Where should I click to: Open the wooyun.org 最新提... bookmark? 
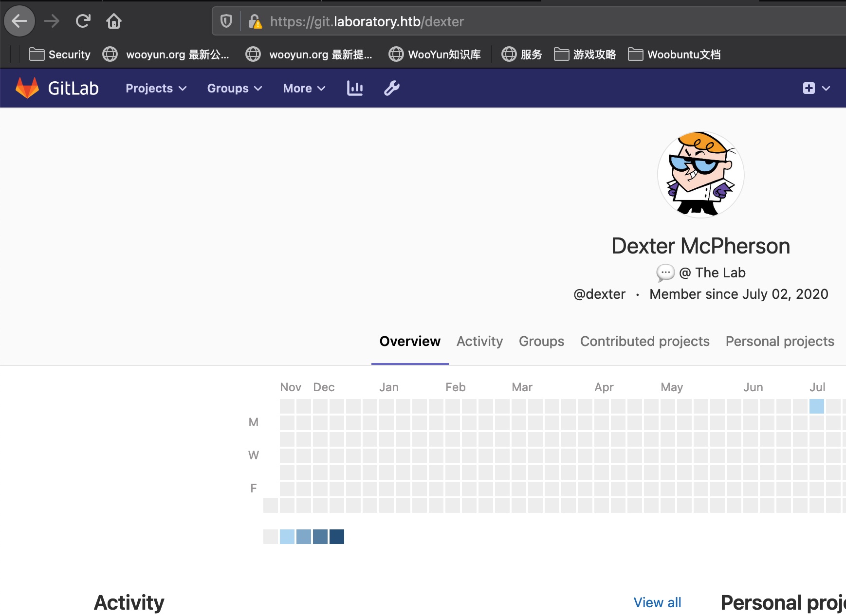(309, 54)
